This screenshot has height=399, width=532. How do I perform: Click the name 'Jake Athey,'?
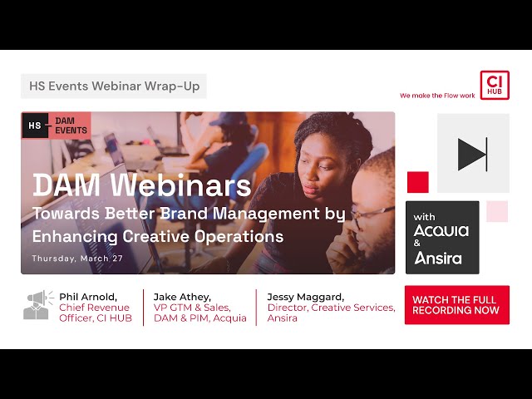[182, 297]
